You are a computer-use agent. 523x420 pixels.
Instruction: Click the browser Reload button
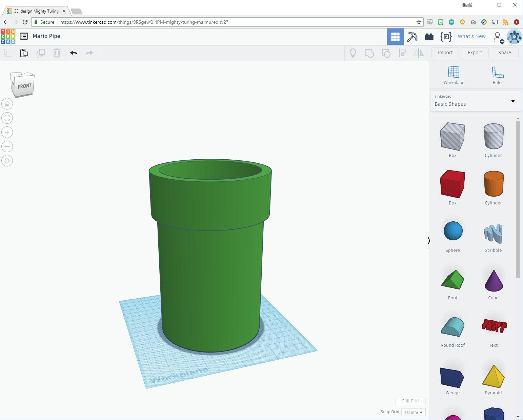coord(25,22)
